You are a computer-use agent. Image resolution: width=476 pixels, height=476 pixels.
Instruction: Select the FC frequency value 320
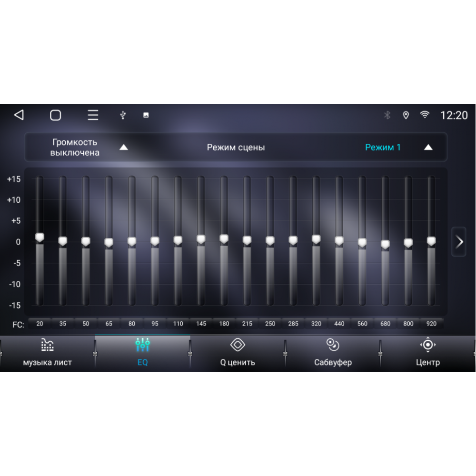pyautogui.click(x=316, y=324)
